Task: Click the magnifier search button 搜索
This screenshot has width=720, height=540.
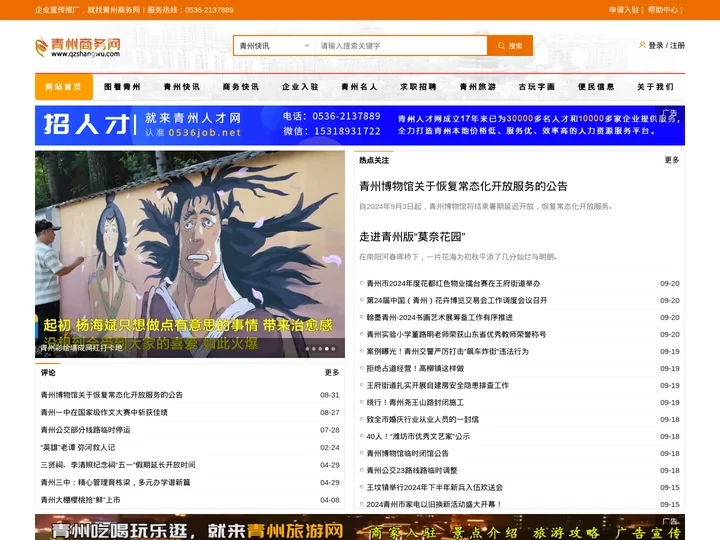Action: tap(510, 46)
